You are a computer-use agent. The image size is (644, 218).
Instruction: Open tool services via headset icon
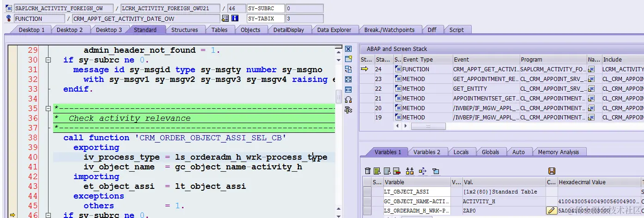coord(349,100)
